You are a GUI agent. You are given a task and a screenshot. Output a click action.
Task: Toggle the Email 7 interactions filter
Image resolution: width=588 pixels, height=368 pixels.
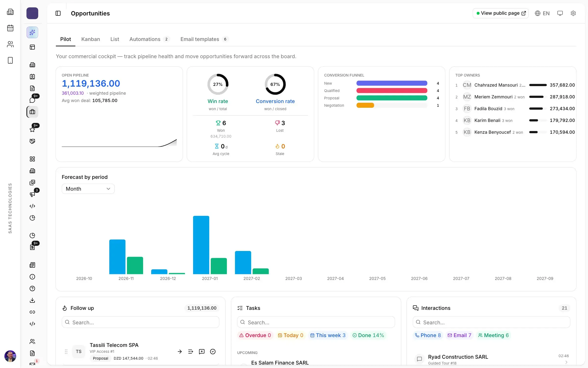(459, 335)
